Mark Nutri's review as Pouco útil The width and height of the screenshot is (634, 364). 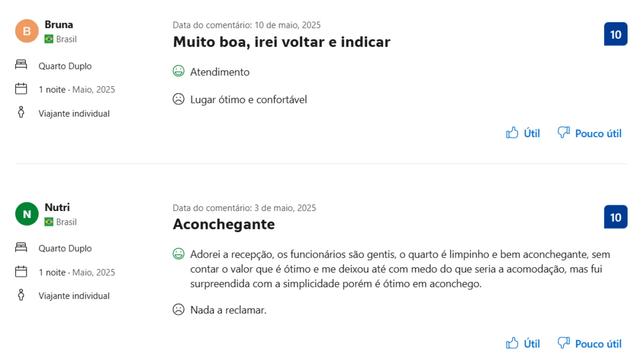[598, 343]
